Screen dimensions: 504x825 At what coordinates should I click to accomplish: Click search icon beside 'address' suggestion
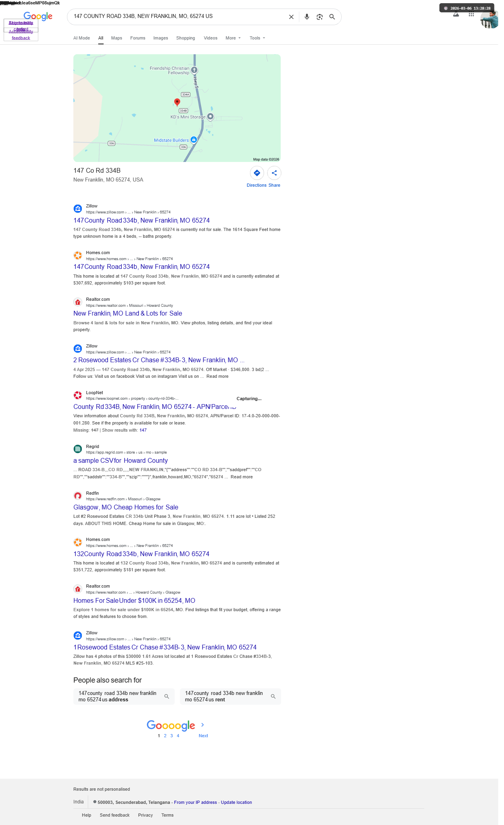pos(167,697)
